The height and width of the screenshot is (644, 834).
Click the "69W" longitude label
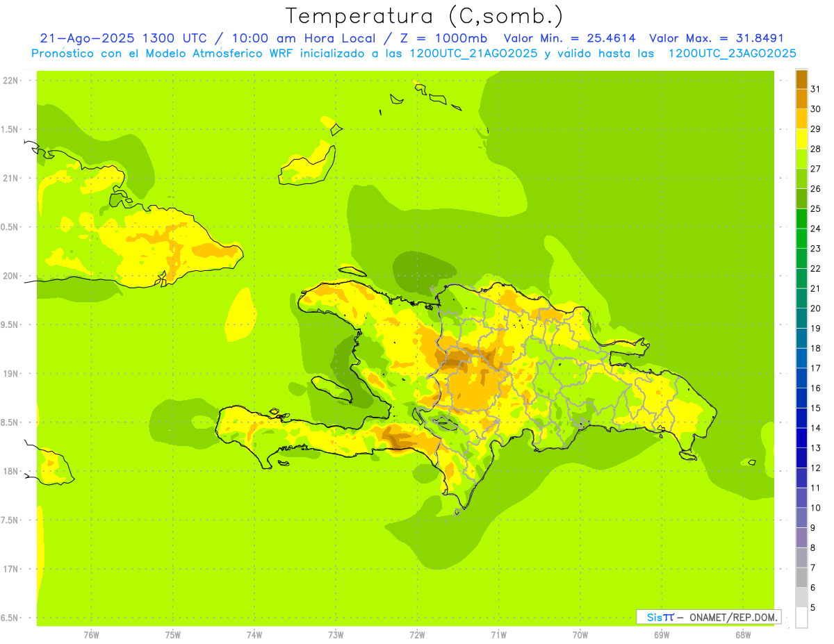pos(662,635)
